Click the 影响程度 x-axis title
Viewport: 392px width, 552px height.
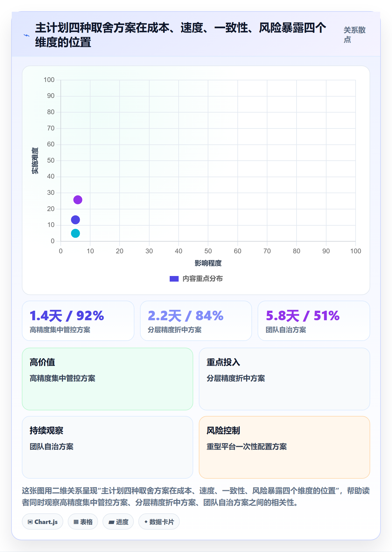click(x=208, y=263)
